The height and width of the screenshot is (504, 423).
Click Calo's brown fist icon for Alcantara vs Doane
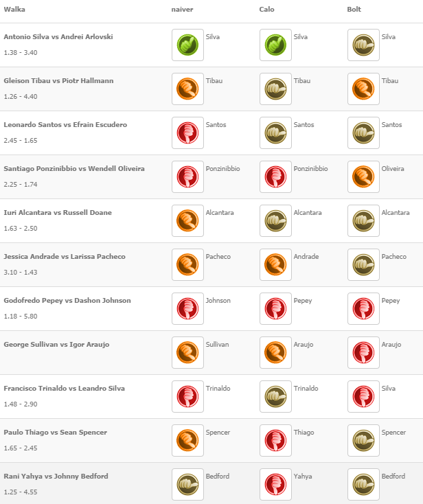coord(275,221)
